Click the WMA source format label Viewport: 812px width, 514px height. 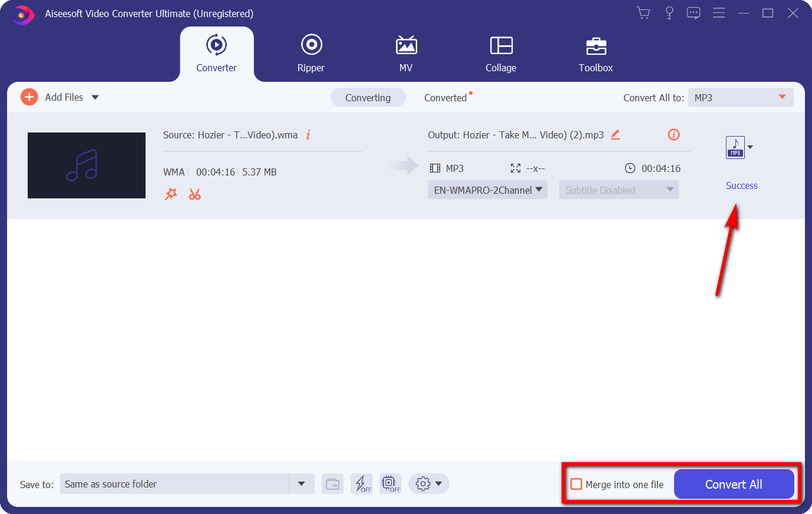[x=174, y=172]
